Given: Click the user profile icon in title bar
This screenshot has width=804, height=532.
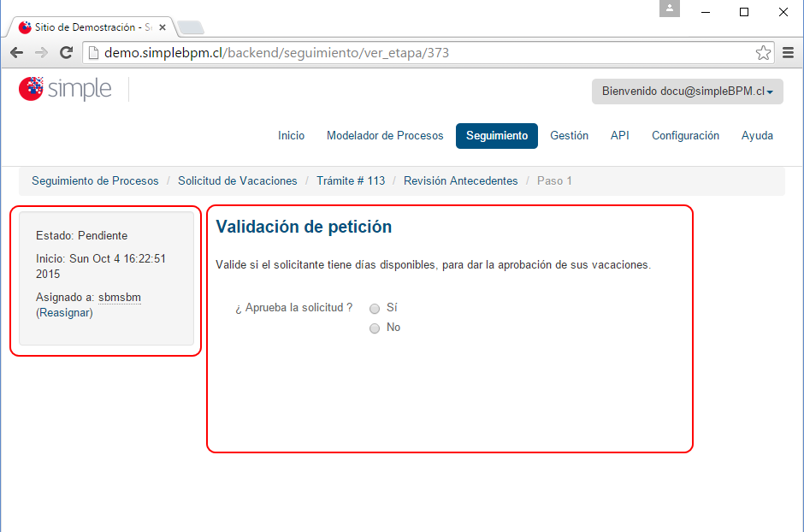Looking at the screenshot, I should pyautogui.click(x=669, y=9).
